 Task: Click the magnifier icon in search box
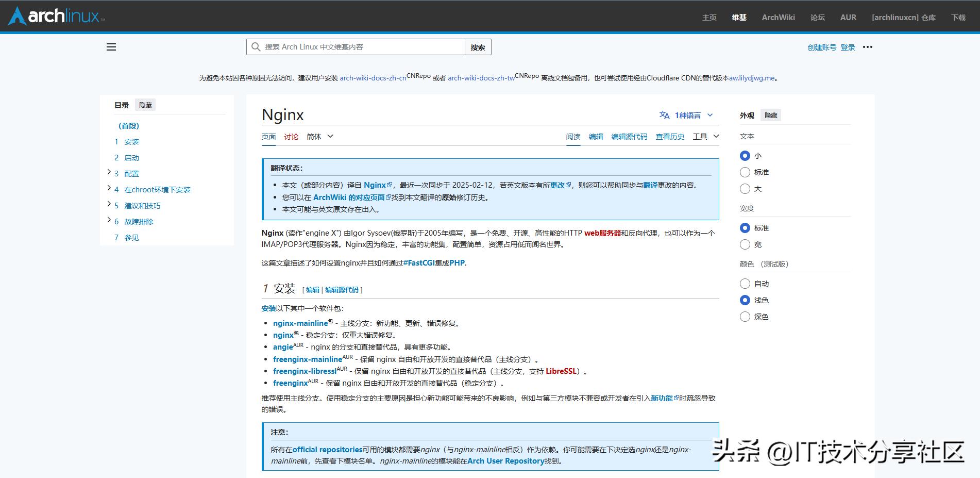coord(256,47)
